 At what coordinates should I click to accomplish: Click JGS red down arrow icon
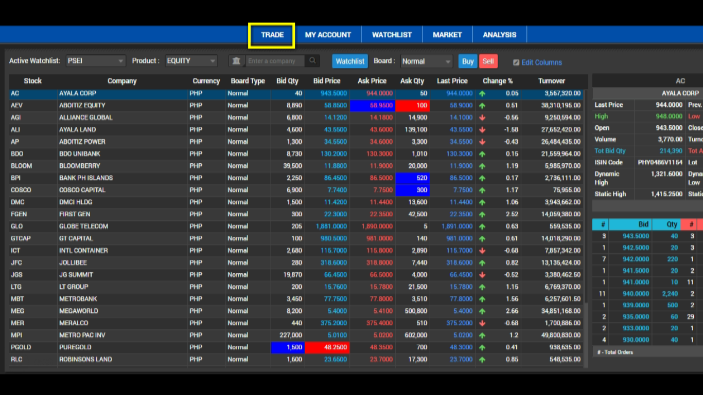click(x=482, y=275)
